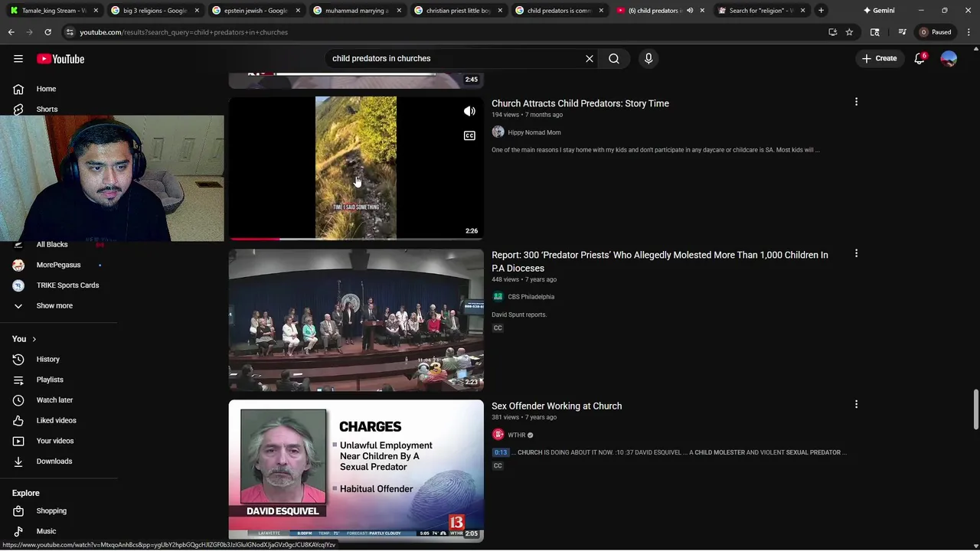980x551 pixels.
Task: Open the browser extensions icon
Action: (x=874, y=32)
